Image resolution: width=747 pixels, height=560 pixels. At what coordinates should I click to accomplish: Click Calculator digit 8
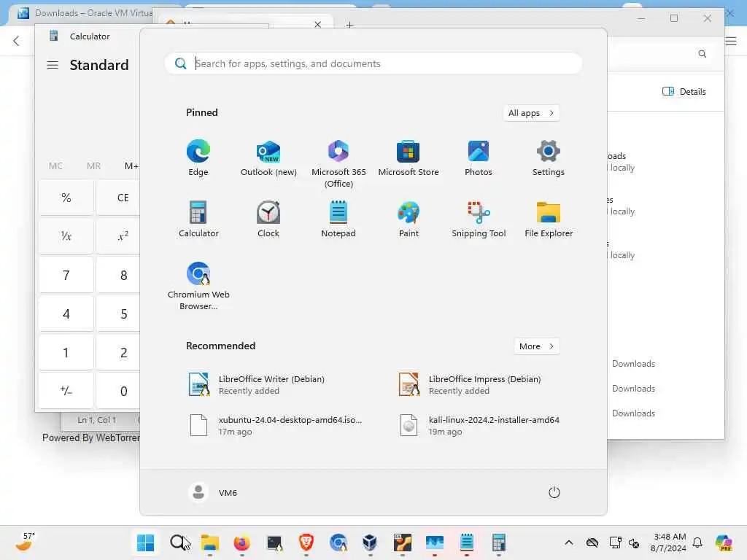(x=118, y=275)
